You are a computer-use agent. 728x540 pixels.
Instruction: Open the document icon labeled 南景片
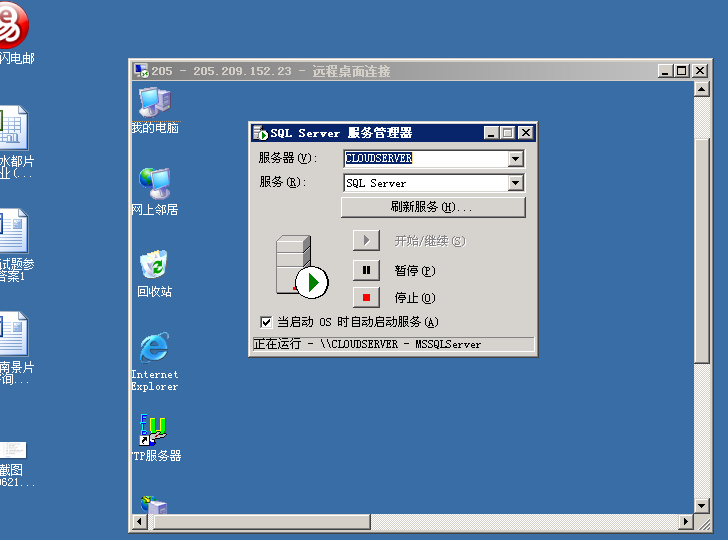[14, 333]
